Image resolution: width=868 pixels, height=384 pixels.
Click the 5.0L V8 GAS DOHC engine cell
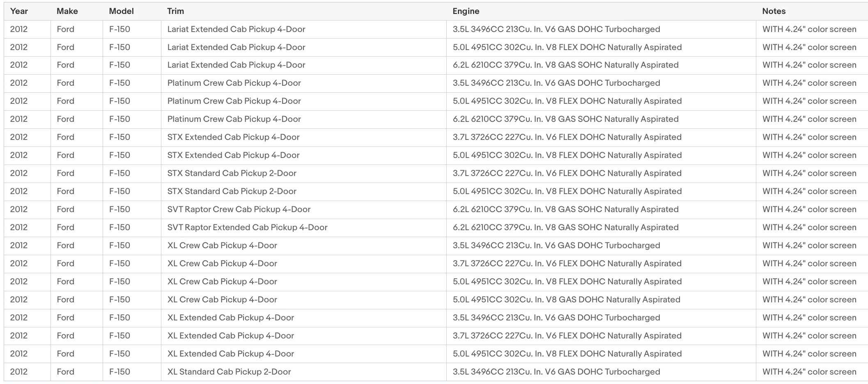click(601, 300)
